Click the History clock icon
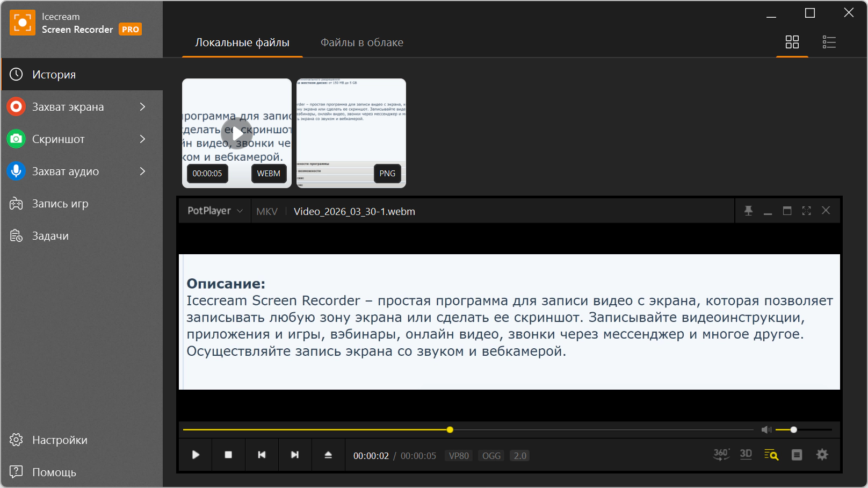Screen dimensions: 868x488 [x=16, y=74]
